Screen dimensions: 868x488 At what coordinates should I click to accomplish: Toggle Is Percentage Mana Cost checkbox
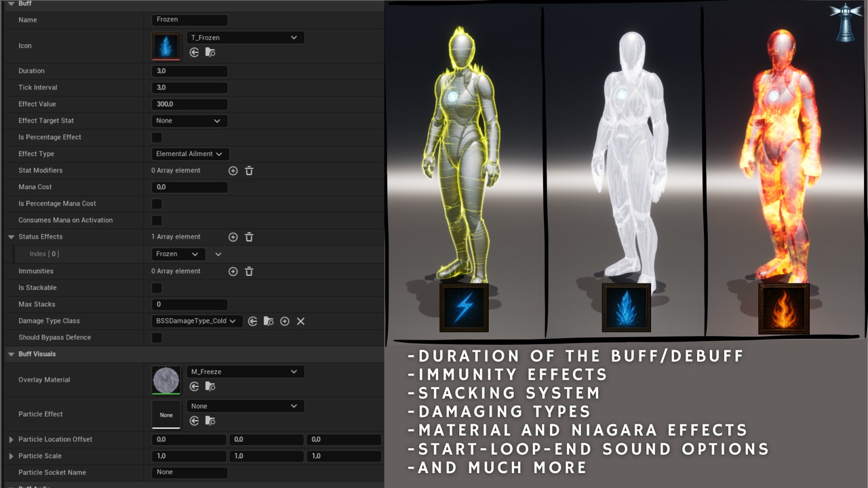click(157, 204)
